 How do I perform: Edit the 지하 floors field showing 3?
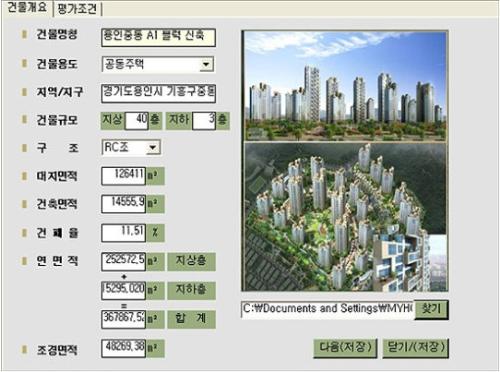(x=204, y=120)
